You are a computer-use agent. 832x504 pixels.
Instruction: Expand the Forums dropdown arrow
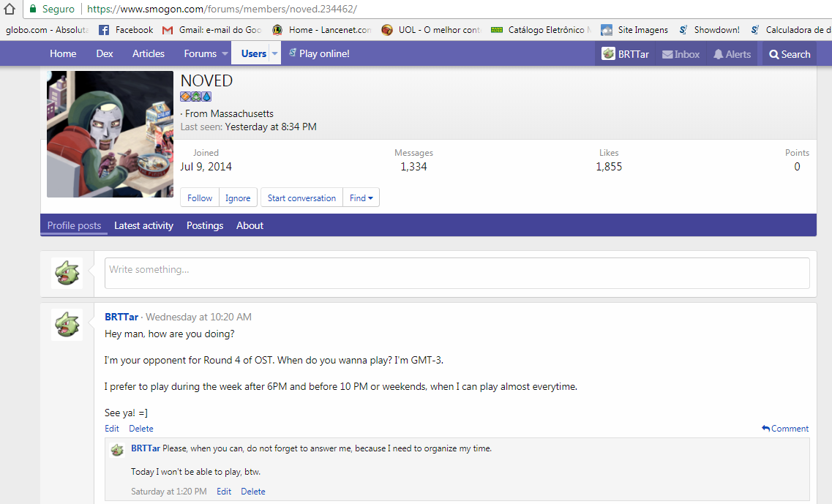point(222,54)
